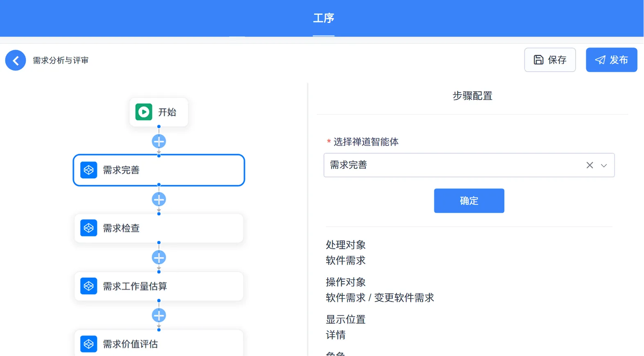The width and height of the screenshot is (644, 356).
Task: Add a step below the 需求检查 node
Action: click(x=159, y=257)
